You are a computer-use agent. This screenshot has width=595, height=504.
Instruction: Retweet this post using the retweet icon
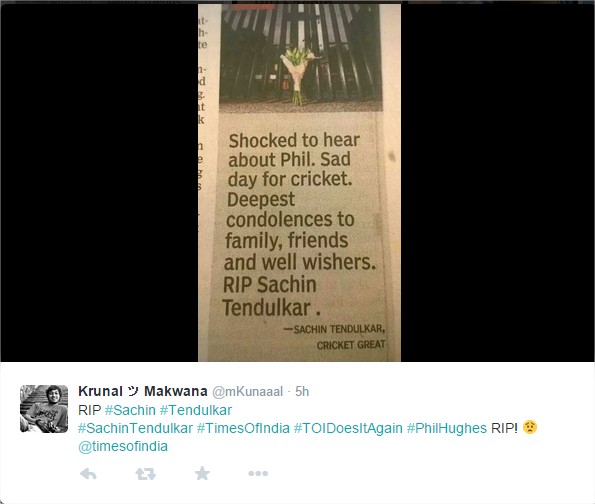click(146, 474)
